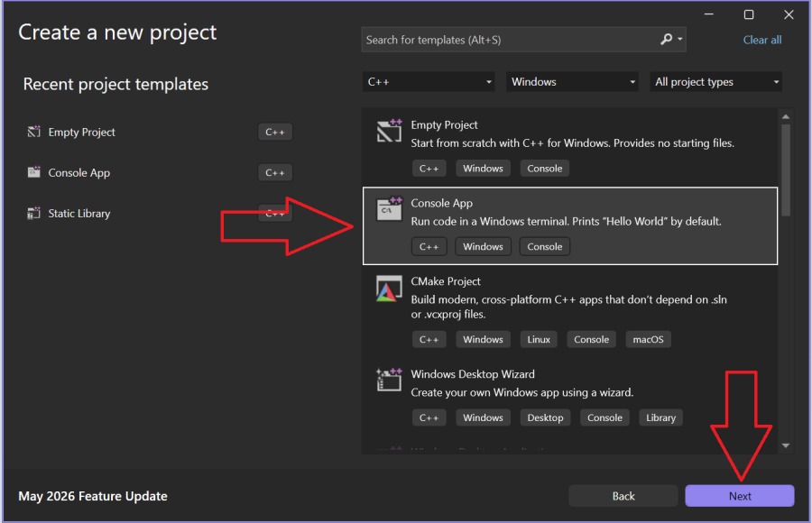Click the Empty Project template icon in the list
The width and height of the screenshot is (812, 523).
click(x=389, y=131)
